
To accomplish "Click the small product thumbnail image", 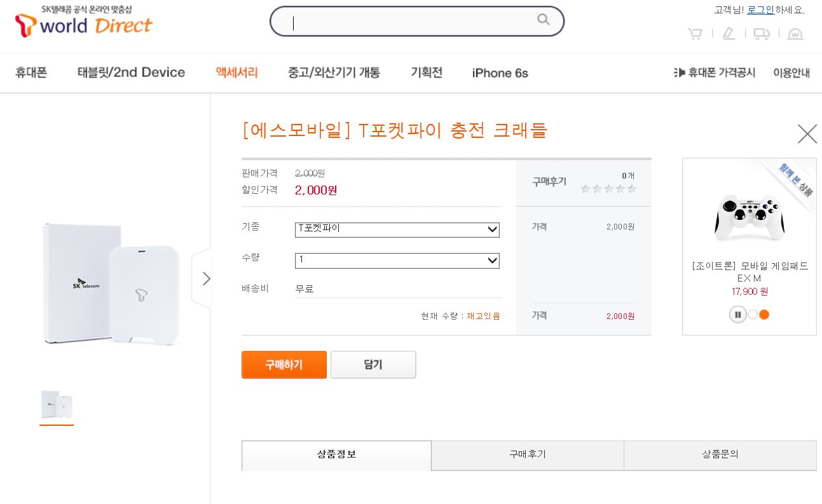I will pyautogui.click(x=57, y=404).
